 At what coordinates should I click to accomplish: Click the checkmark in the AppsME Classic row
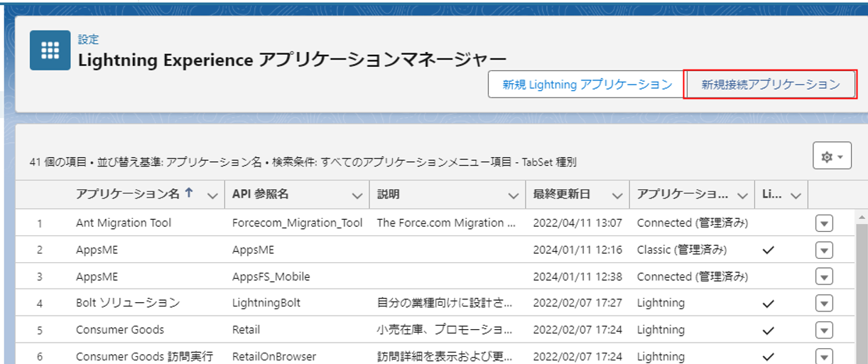[767, 250]
